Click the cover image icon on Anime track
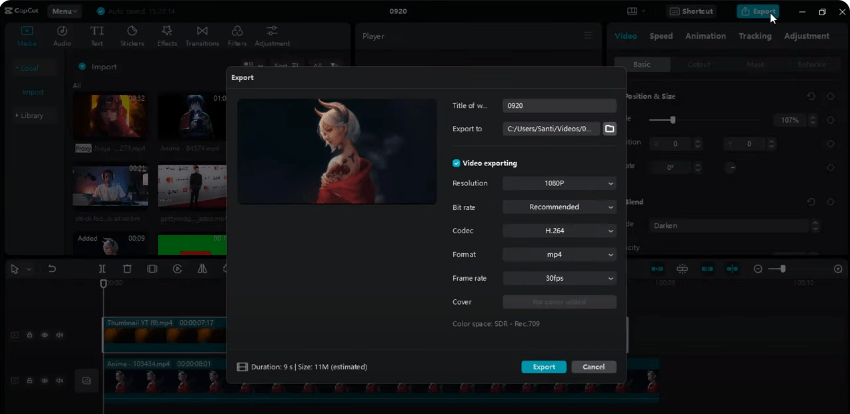Screen dimensions: 850x414 (x=86, y=381)
